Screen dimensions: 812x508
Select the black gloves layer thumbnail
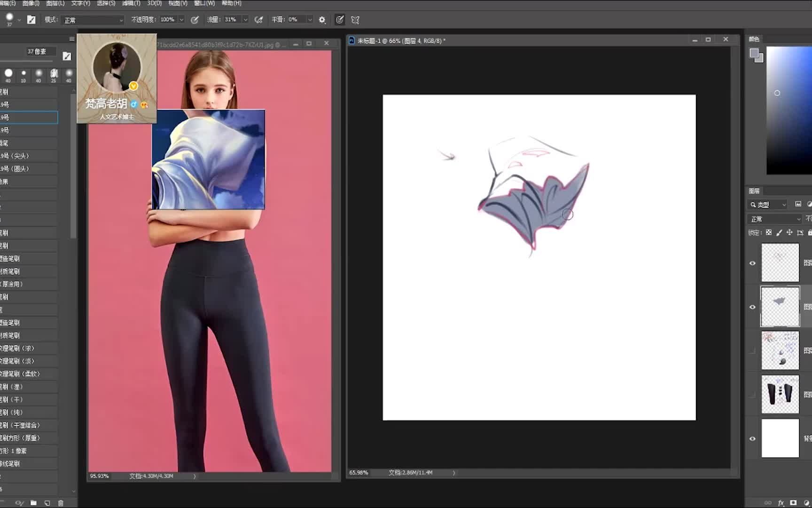click(x=780, y=394)
